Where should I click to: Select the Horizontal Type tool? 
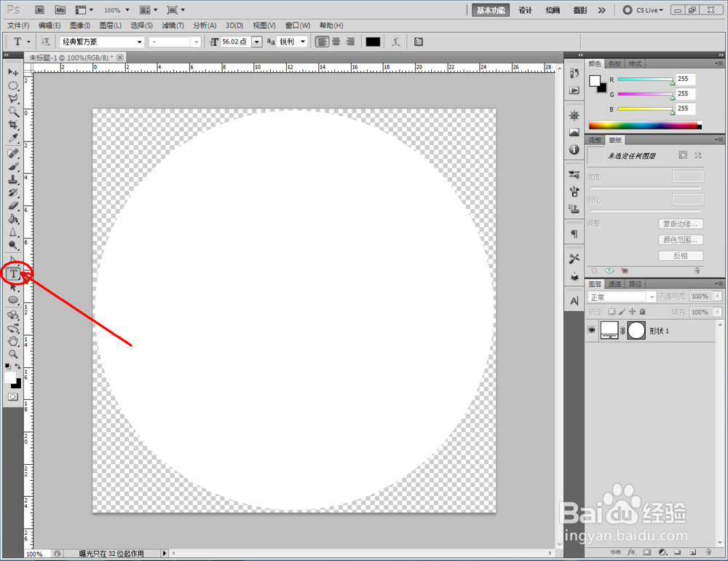pyautogui.click(x=13, y=274)
